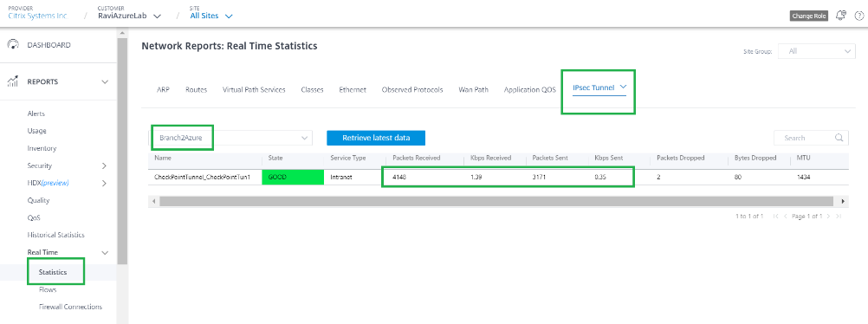The width and height of the screenshot is (868, 324).
Task: Click the Reports chart icon
Action: pyautogui.click(x=13, y=82)
